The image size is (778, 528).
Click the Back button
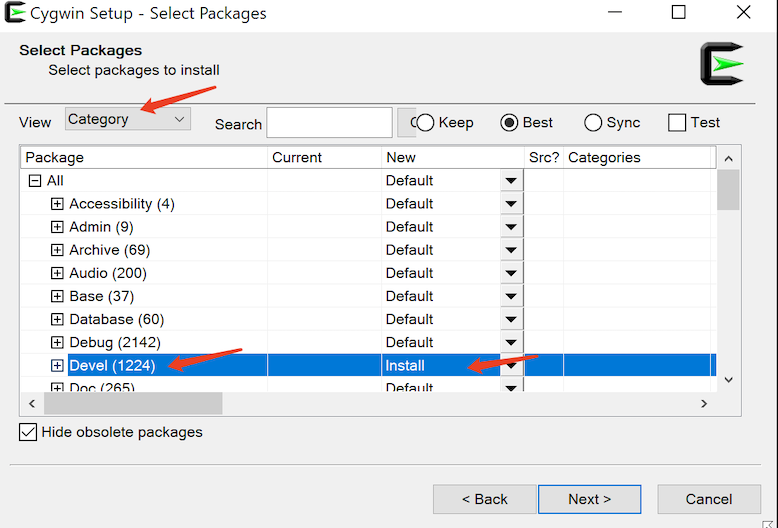click(x=484, y=499)
